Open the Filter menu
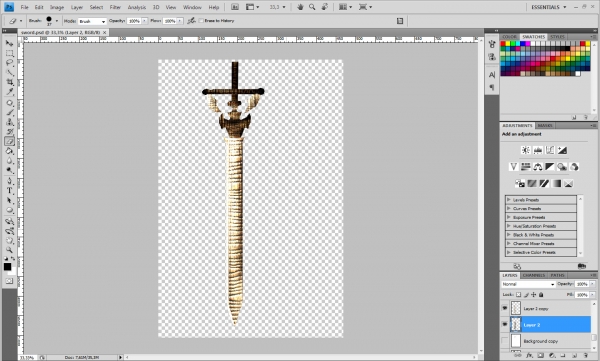Viewport: 600px width, 361px height. pyautogui.click(x=115, y=7)
